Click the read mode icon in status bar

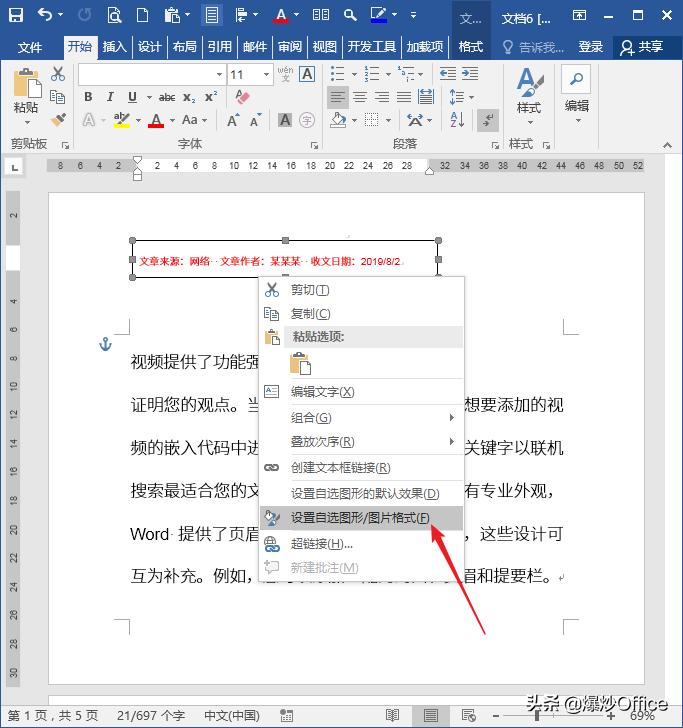[x=392, y=715]
